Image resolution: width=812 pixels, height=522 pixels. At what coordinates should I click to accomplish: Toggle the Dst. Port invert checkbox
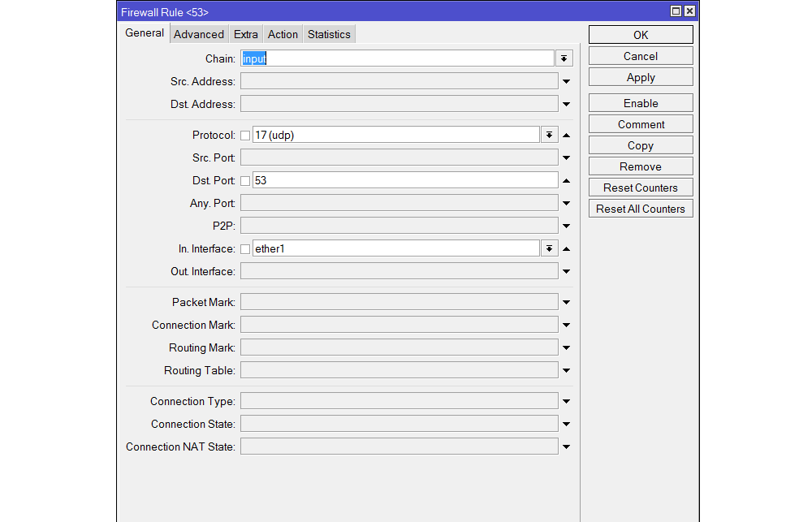(x=245, y=181)
